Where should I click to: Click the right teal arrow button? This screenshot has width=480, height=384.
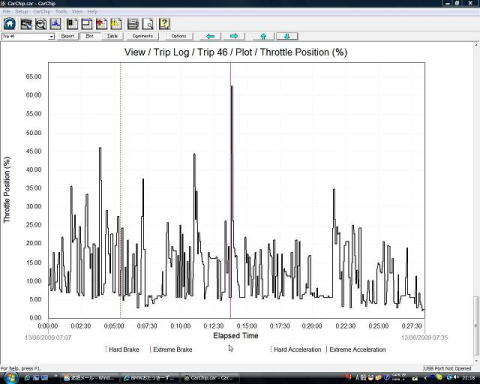[234, 36]
